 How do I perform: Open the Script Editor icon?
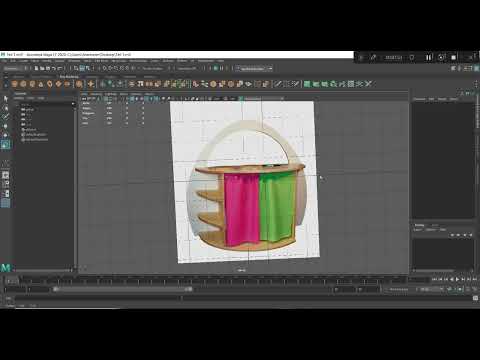pos(475,298)
